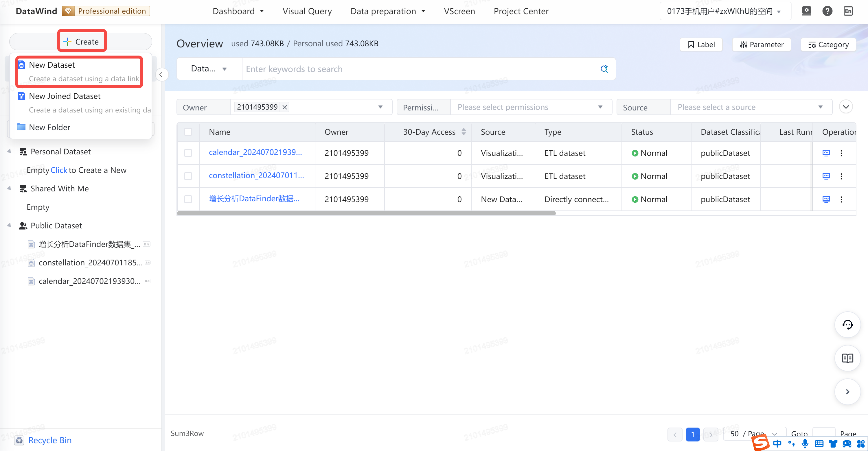Check the calendar dataset row checkbox
The image size is (868, 451).
coord(188,153)
